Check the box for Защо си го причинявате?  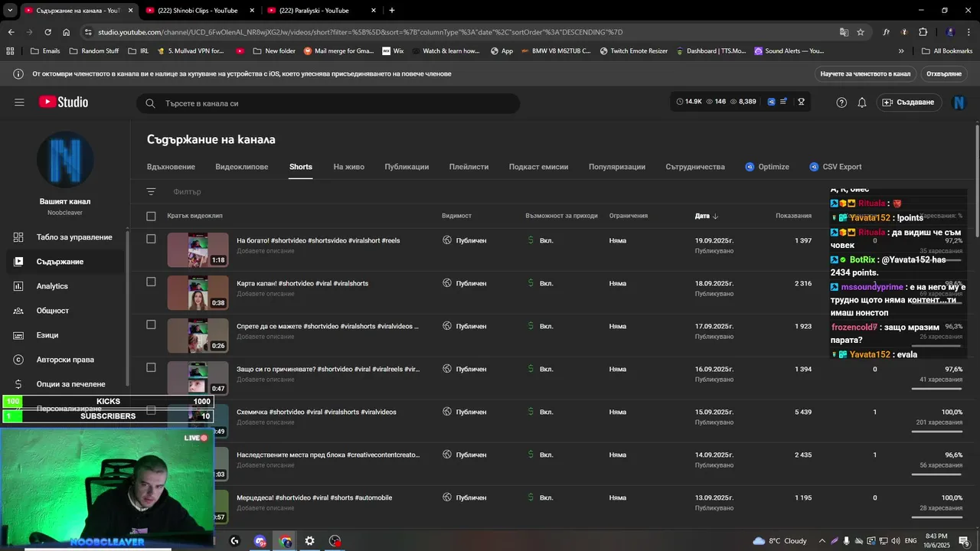(x=151, y=367)
